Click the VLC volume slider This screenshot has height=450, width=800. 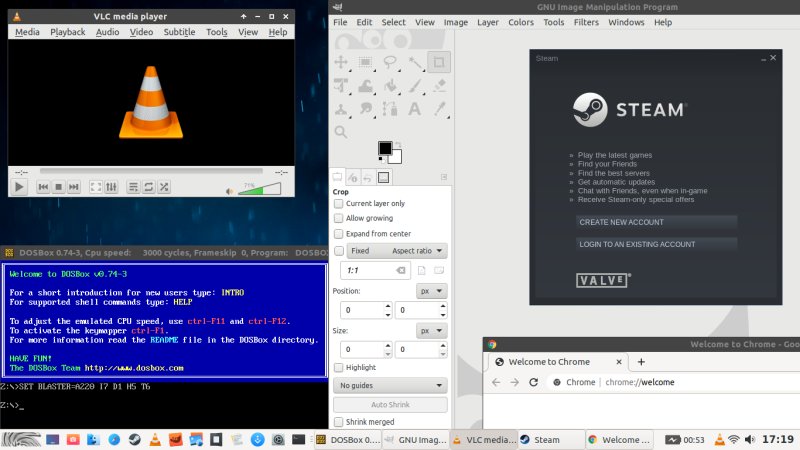pos(260,188)
